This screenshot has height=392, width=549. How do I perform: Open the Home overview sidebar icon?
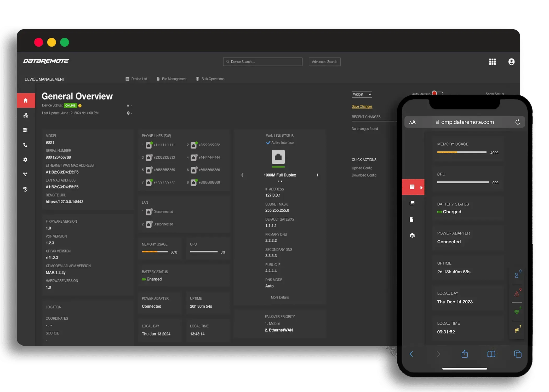(x=26, y=101)
